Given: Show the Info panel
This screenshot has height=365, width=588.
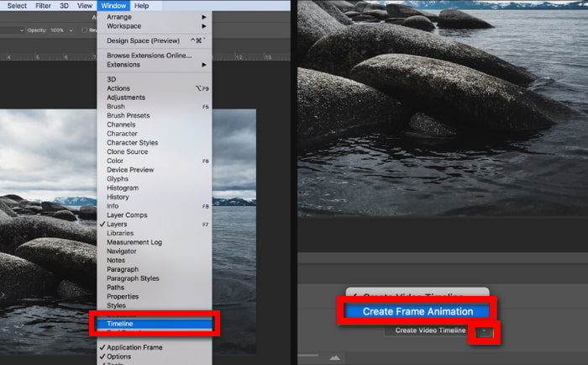Looking at the screenshot, I should click(155, 206).
